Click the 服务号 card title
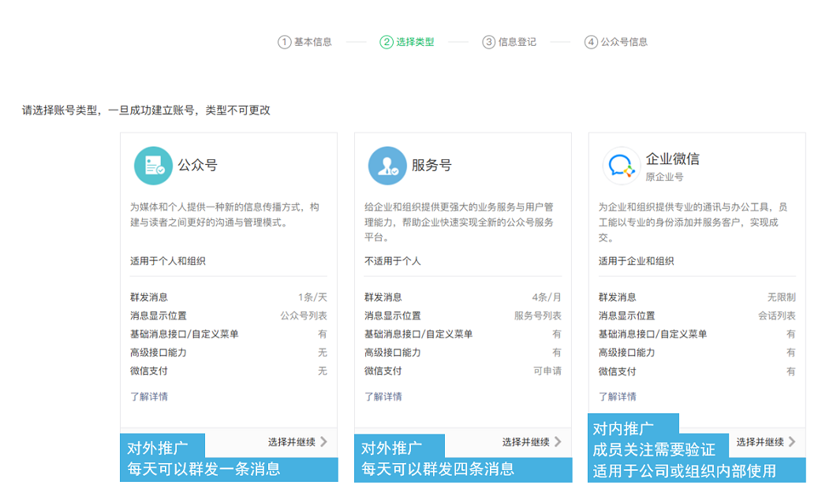Screen dimensions: 833x504 (431, 165)
